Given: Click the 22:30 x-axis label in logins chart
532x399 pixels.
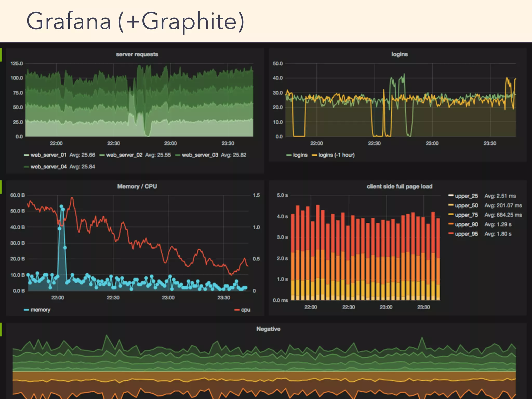Looking at the screenshot, I should pyautogui.click(x=374, y=143).
